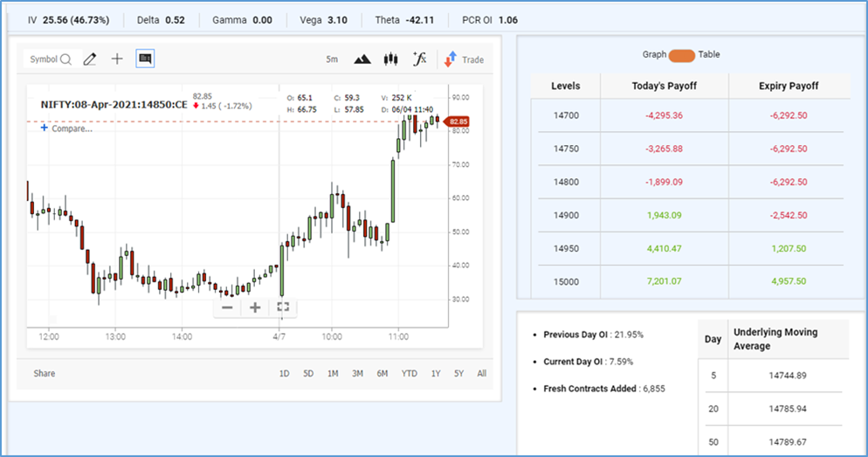This screenshot has width=868, height=457.
Task: Select the candlestick chart type icon
Action: 390,59
